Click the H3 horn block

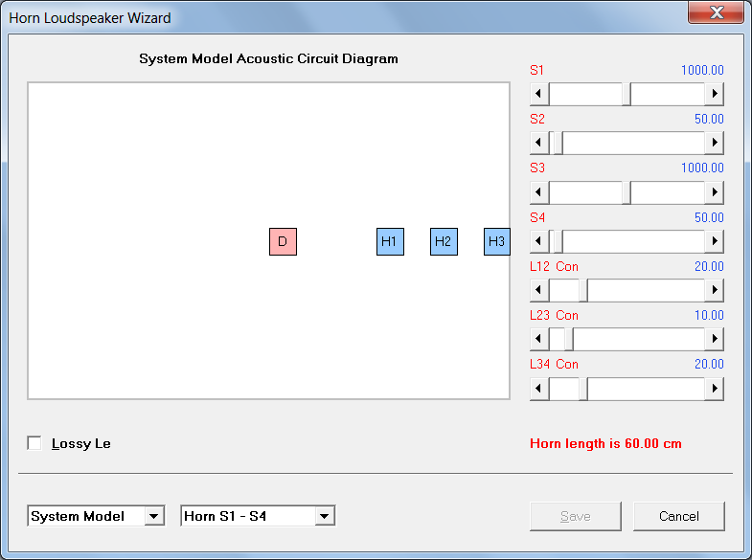(497, 241)
